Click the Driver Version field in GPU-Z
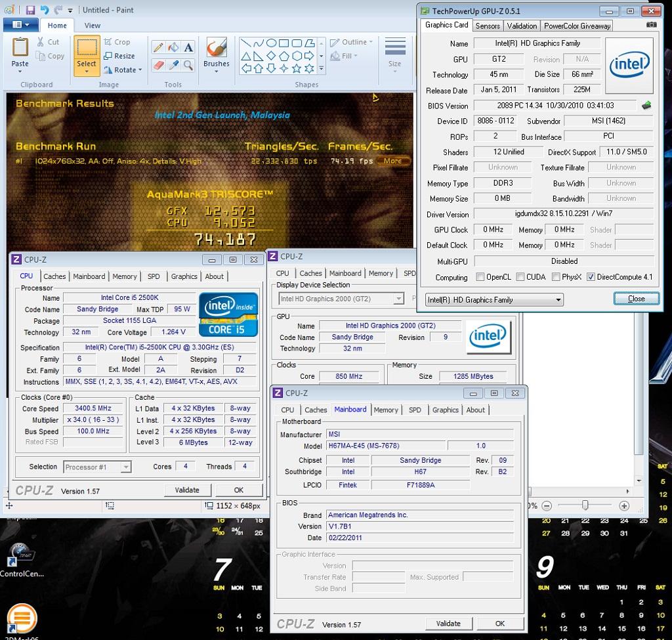Screen dimensions: 672x640 [564, 213]
